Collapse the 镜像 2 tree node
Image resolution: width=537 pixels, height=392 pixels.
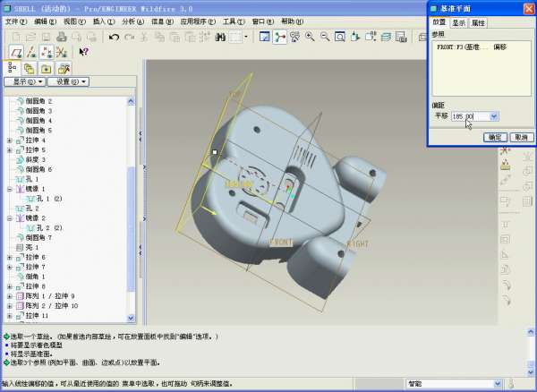pyautogui.click(x=10, y=218)
